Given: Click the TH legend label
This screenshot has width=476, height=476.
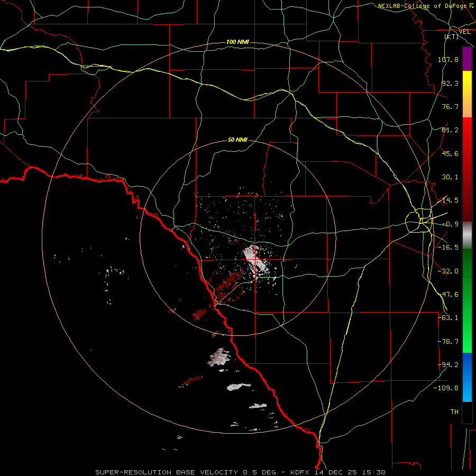Looking at the screenshot, I should coord(454,412).
